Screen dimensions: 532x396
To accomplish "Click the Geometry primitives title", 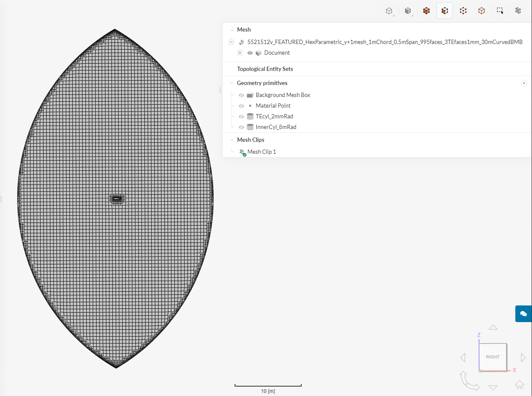I will pos(262,83).
